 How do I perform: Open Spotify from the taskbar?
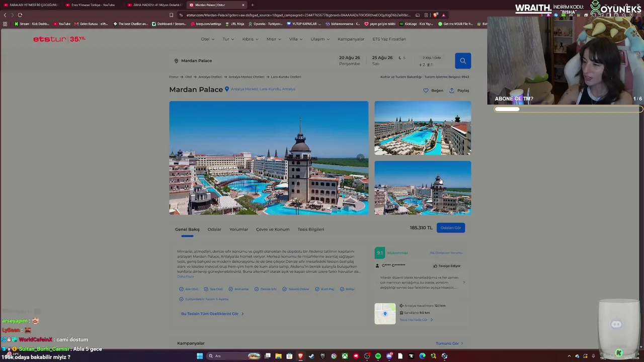click(378, 356)
